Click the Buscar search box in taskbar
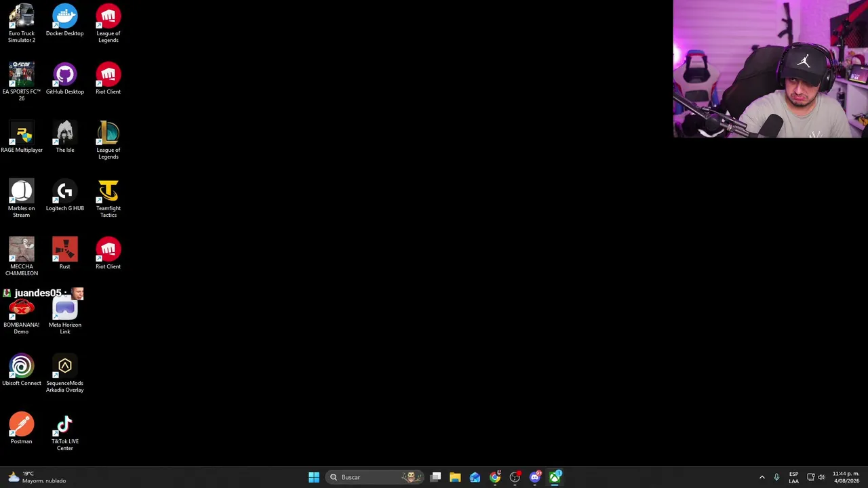868x488 pixels. 374,477
